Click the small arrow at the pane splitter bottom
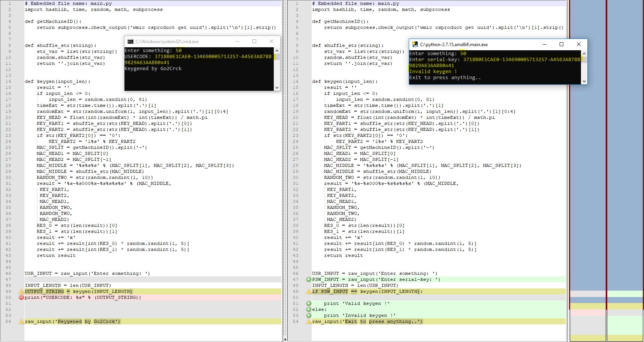 tap(285, 339)
